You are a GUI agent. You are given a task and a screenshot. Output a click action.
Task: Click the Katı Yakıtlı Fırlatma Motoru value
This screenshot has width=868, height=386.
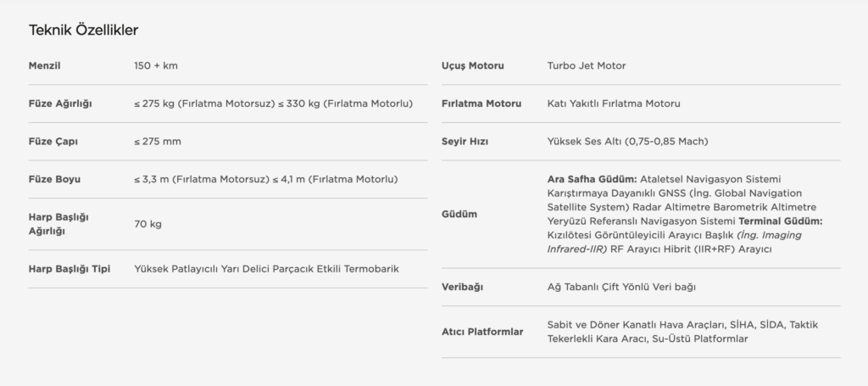[614, 103]
